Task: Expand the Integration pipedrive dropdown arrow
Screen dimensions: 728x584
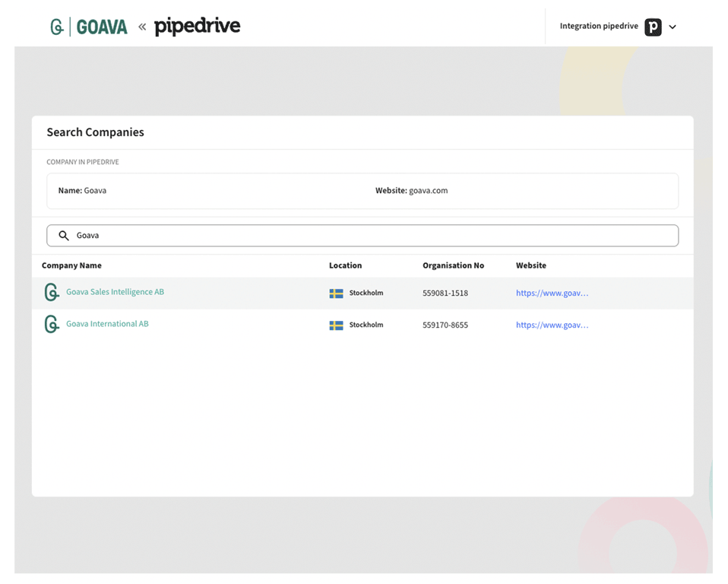Action: [673, 27]
